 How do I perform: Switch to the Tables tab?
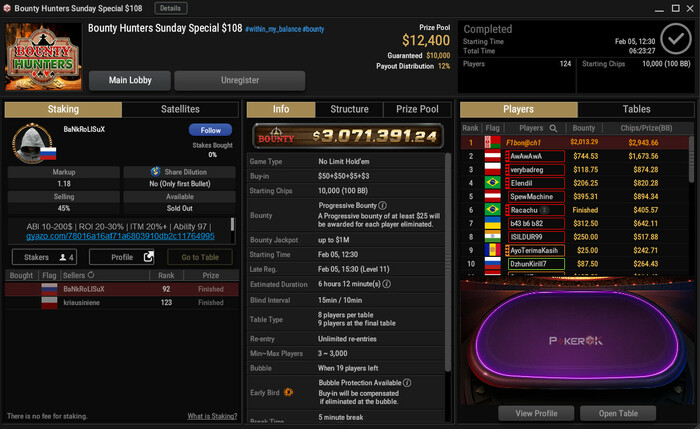coord(636,109)
